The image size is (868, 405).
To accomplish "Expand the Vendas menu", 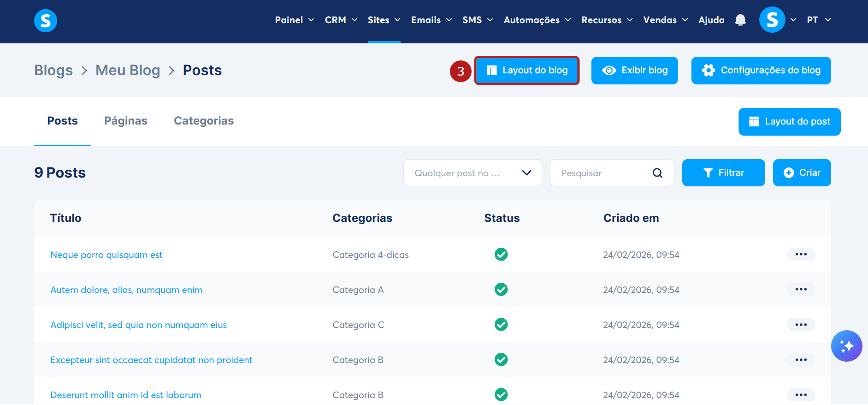I will [x=666, y=20].
